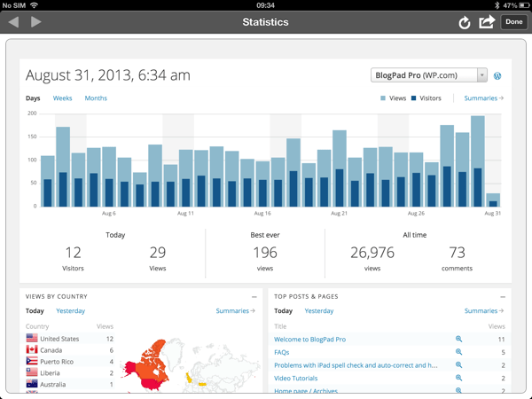Image resolution: width=532 pixels, height=399 pixels.
Task: Collapse the Views by Country panel
Action: click(254, 296)
